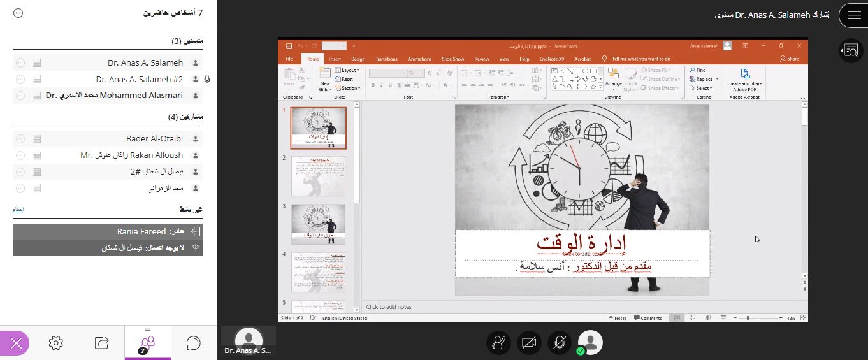Toggle microphone mute in bottom bar

pyautogui.click(x=559, y=343)
